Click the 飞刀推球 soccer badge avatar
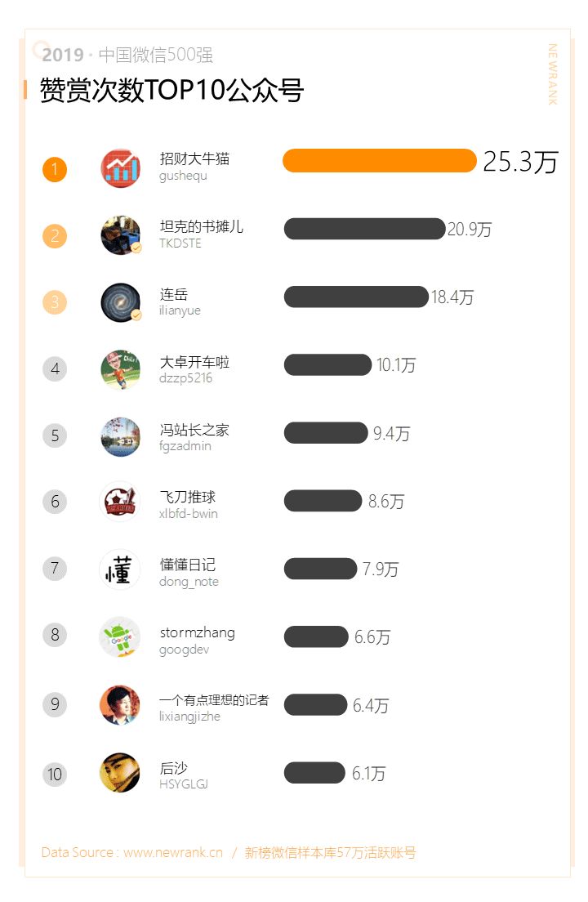The width and height of the screenshot is (588, 902). click(x=120, y=502)
